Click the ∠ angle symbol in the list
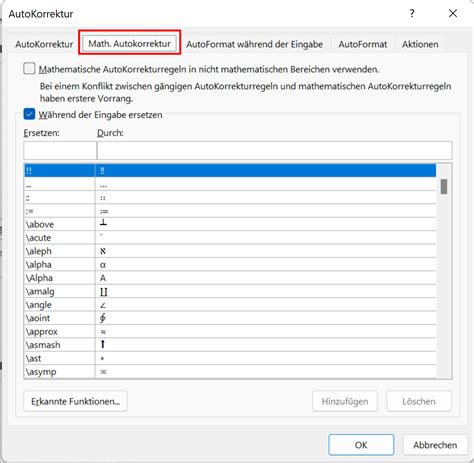Image resolution: width=474 pixels, height=463 pixels. tap(103, 305)
